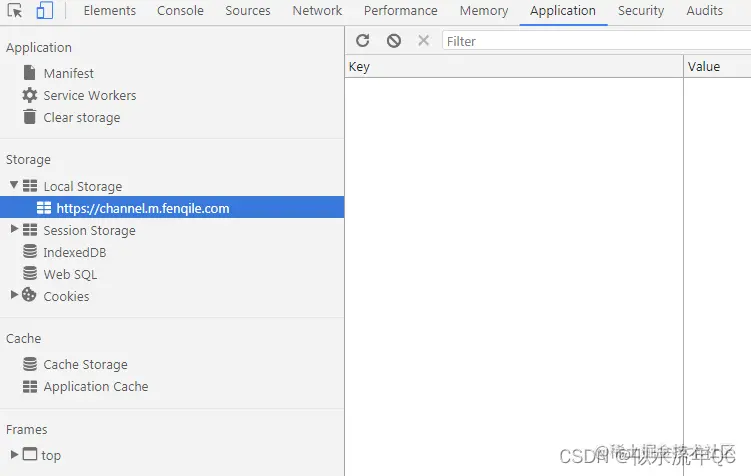Click the Value column header

(x=717, y=67)
